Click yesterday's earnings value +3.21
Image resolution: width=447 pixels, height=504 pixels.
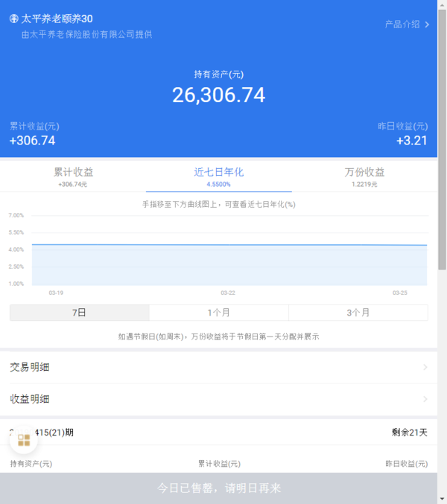point(412,141)
